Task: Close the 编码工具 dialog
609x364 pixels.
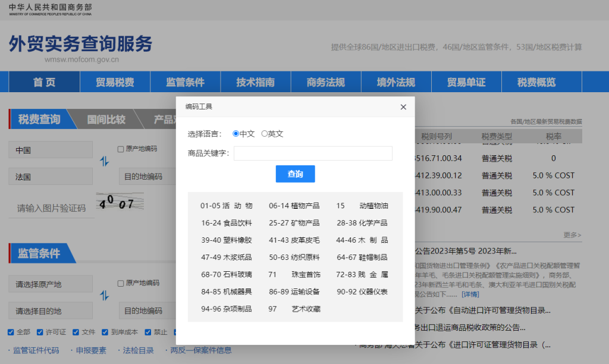Action: click(403, 107)
